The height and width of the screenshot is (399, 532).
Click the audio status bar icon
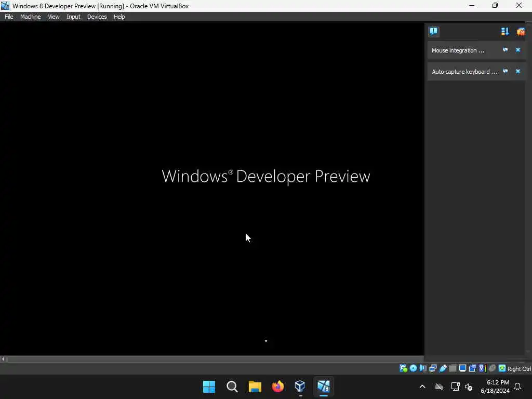tap(423, 368)
